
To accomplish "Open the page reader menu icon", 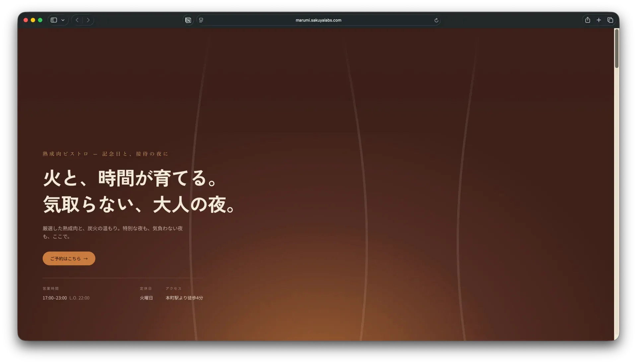I will pos(201,20).
